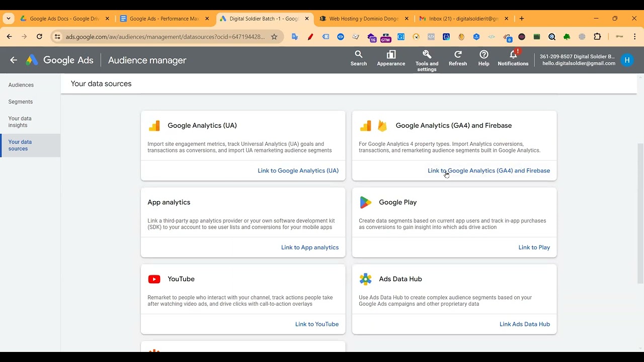Click the 'Audience manager' title text
Viewport: 644px width, 362px height.
147,60
